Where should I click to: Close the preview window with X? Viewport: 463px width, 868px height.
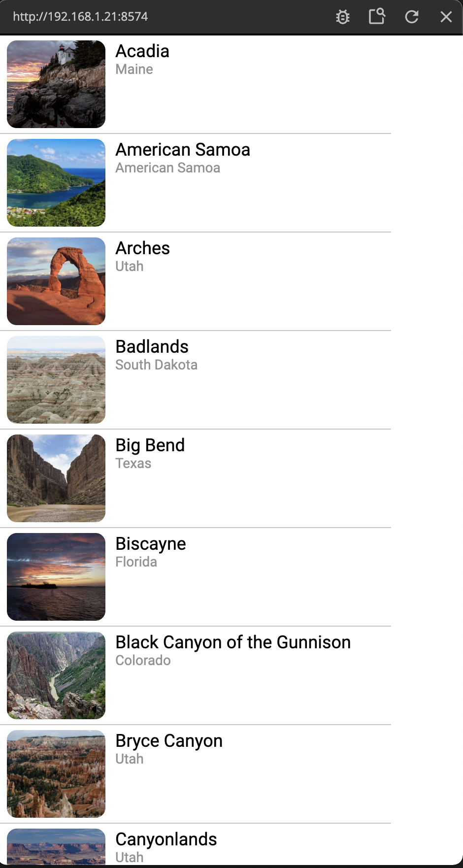click(446, 17)
